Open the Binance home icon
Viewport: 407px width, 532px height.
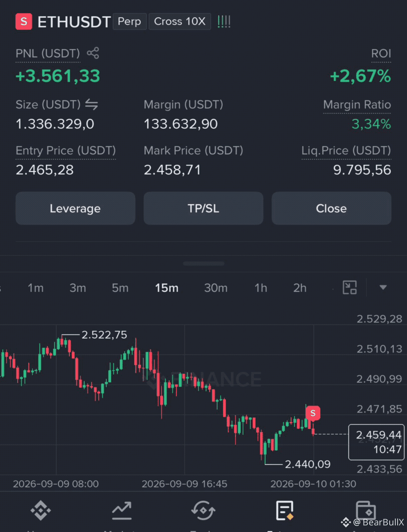pos(41,511)
